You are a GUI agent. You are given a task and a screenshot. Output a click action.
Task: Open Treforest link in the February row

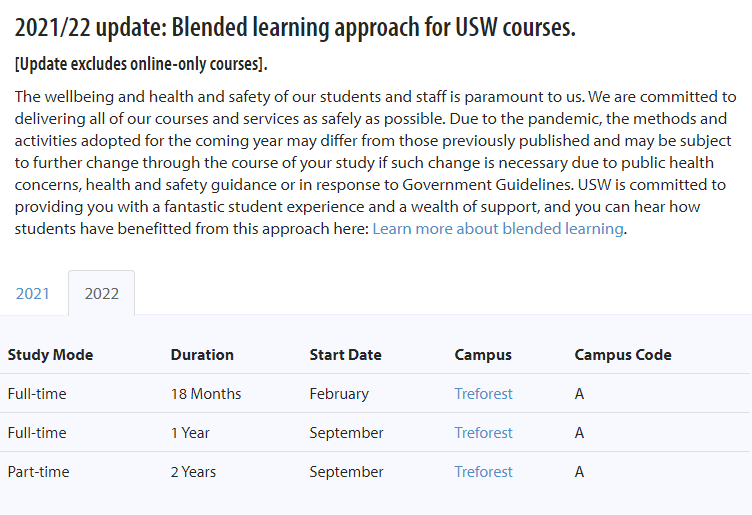coord(483,394)
